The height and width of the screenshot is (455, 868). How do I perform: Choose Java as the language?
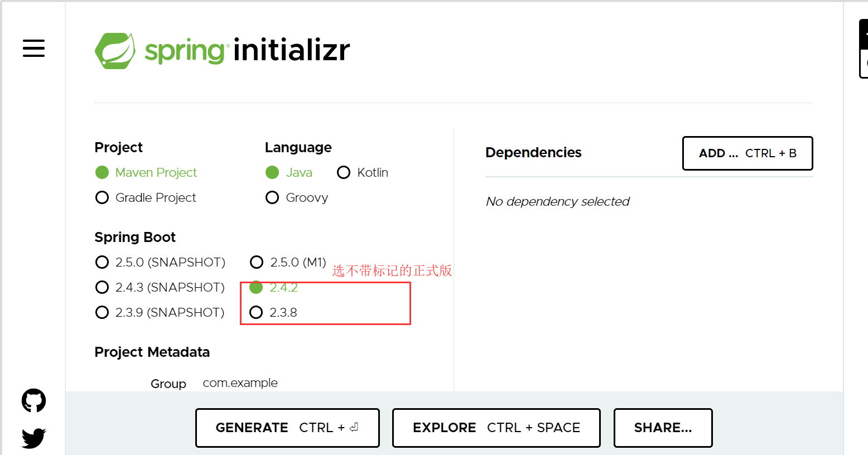tap(289, 172)
